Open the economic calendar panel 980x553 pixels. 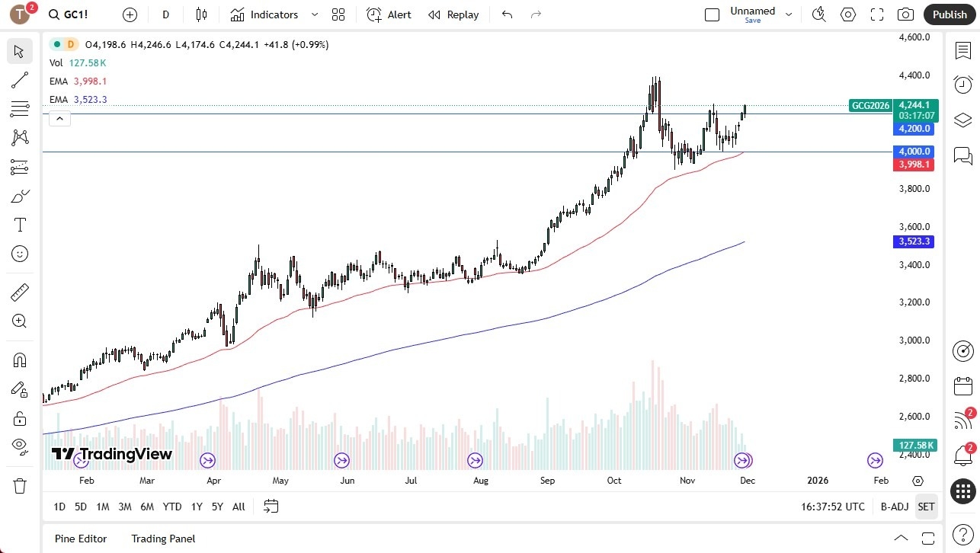pyautogui.click(x=963, y=387)
